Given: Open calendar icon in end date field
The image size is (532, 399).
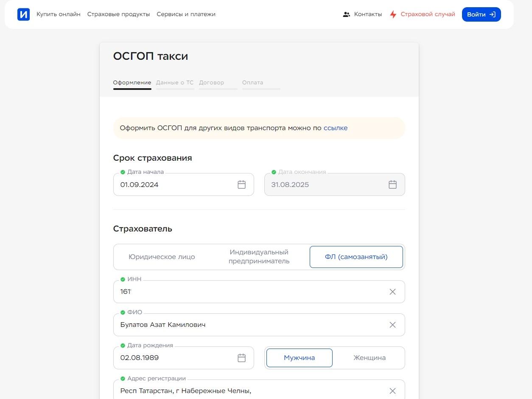Looking at the screenshot, I should click(392, 184).
